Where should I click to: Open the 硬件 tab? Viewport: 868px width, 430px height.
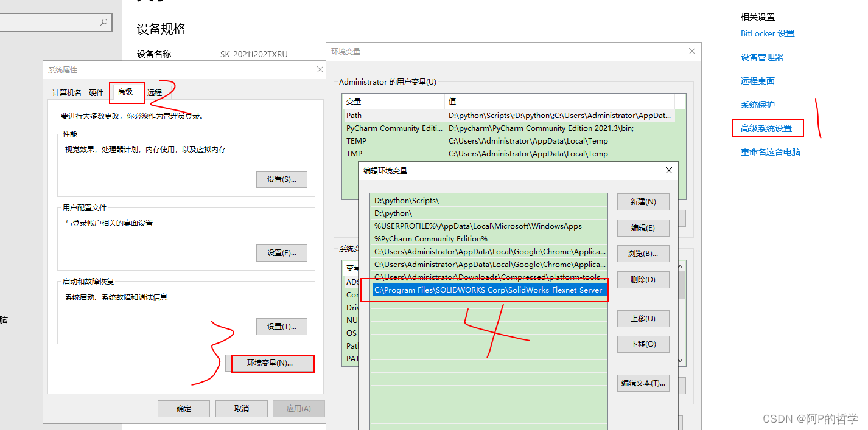[x=97, y=92]
